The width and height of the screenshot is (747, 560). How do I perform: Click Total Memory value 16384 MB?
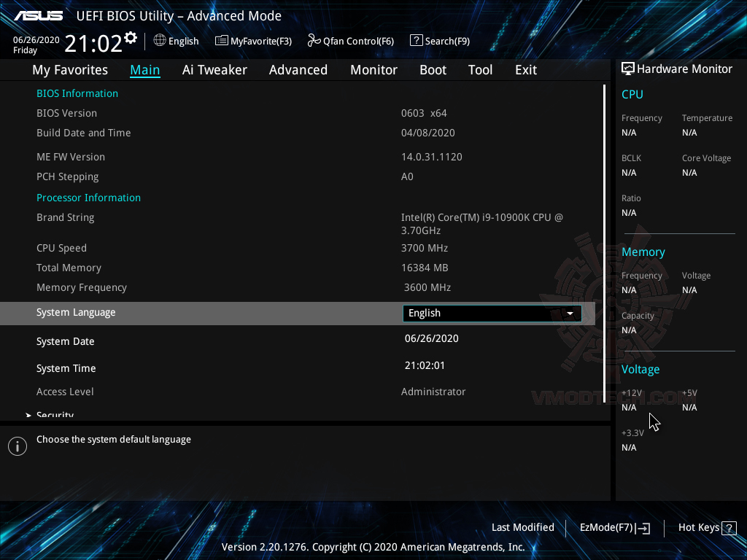[x=425, y=268]
